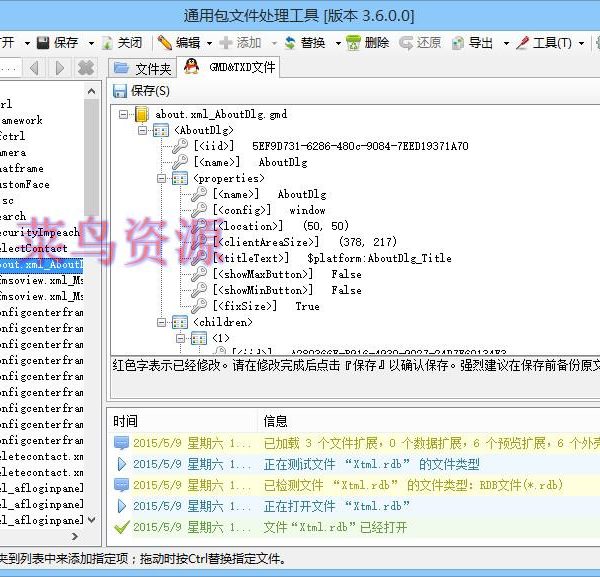Click the 时间 (Time) column header

(x=126, y=421)
